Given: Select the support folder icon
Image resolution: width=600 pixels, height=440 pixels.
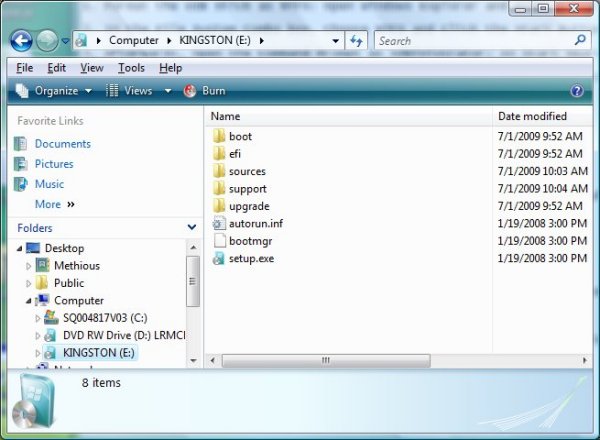Looking at the screenshot, I should pyautogui.click(x=219, y=189).
